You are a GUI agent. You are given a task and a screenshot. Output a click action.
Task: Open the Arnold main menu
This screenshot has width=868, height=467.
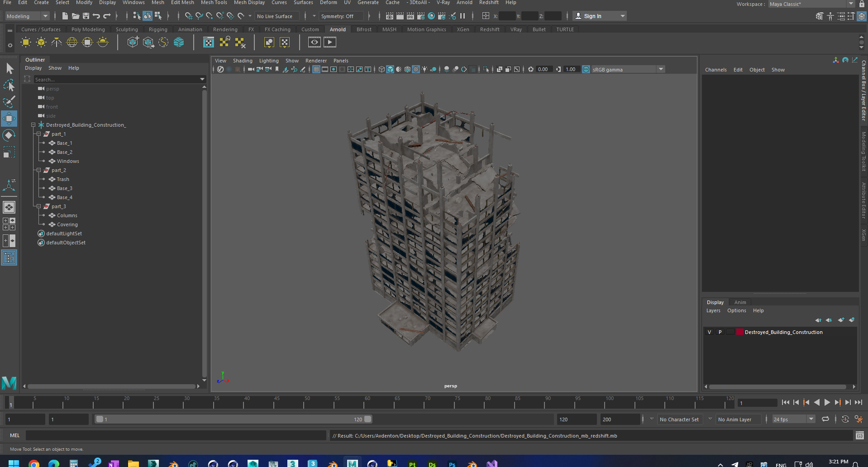click(464, 3)
